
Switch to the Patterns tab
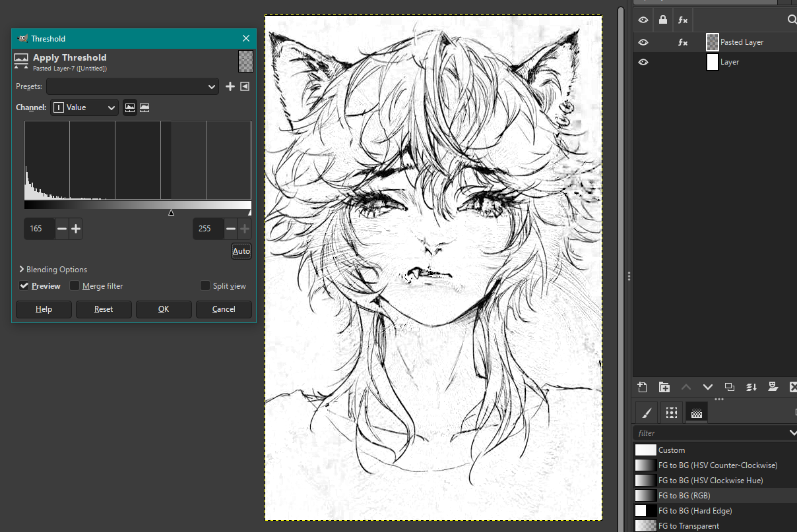pyautogui.click(x=672, y=413)
